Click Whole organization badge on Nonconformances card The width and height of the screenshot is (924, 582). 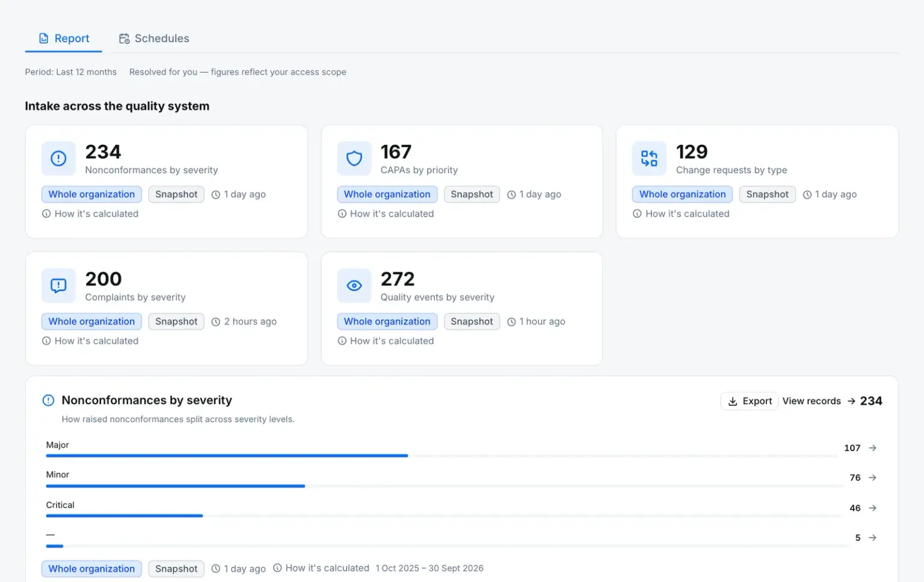91,194
